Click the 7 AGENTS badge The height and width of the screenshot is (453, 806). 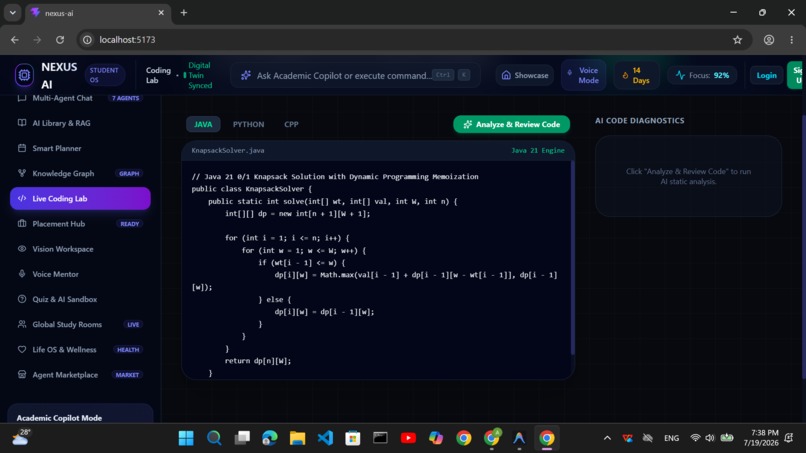tap(126, 98)
